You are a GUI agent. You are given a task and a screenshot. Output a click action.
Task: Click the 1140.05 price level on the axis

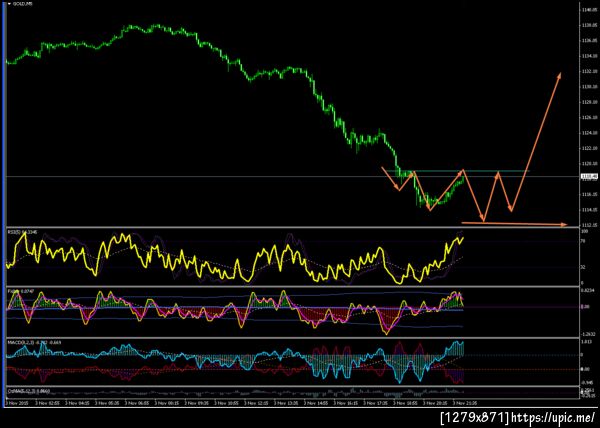coord(590,10)
